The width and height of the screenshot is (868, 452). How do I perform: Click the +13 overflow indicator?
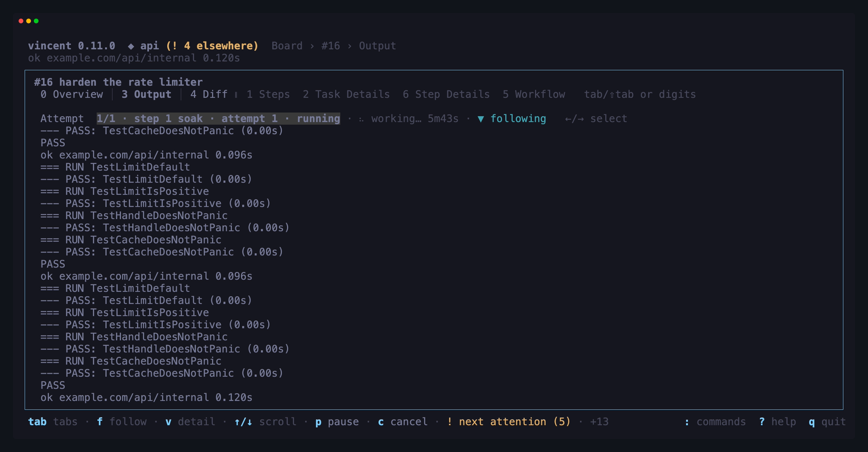pyautogui.click(x=599, y=422)
